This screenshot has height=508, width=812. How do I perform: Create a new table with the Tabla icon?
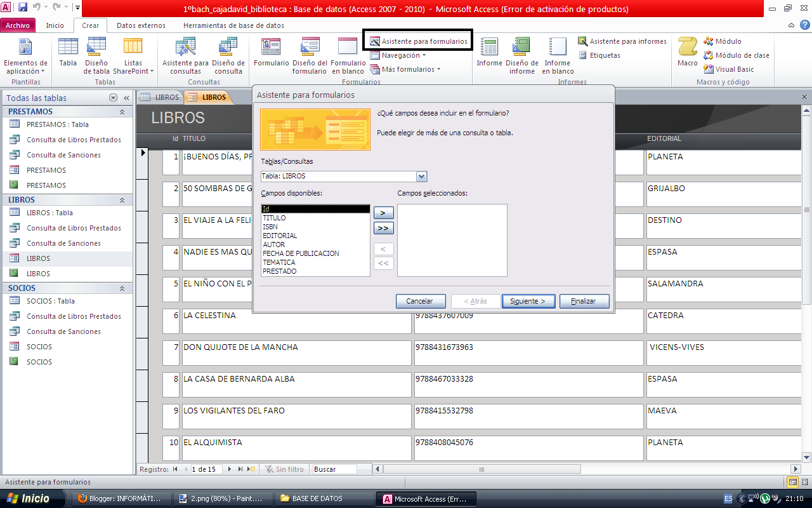click(x=68, y=54)
